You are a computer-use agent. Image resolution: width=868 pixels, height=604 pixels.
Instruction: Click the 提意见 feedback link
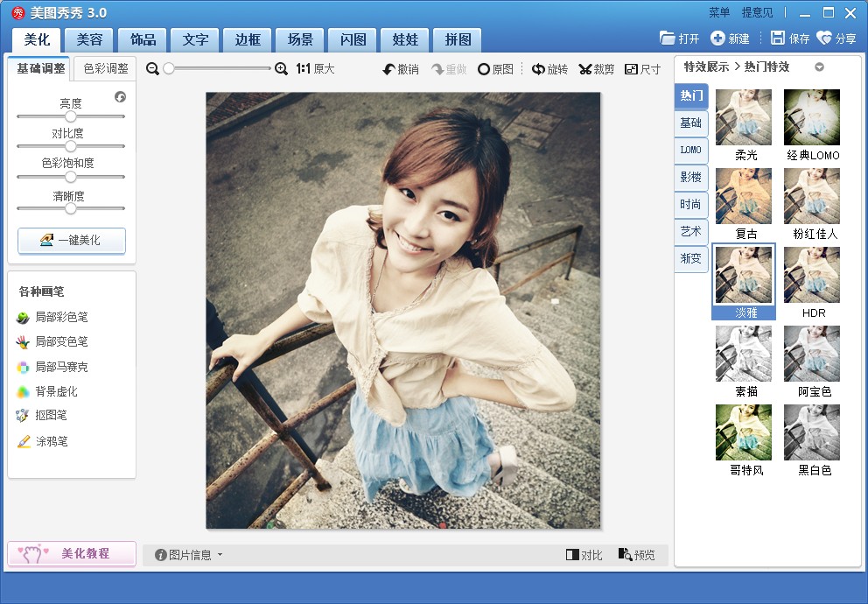[757, 12]
